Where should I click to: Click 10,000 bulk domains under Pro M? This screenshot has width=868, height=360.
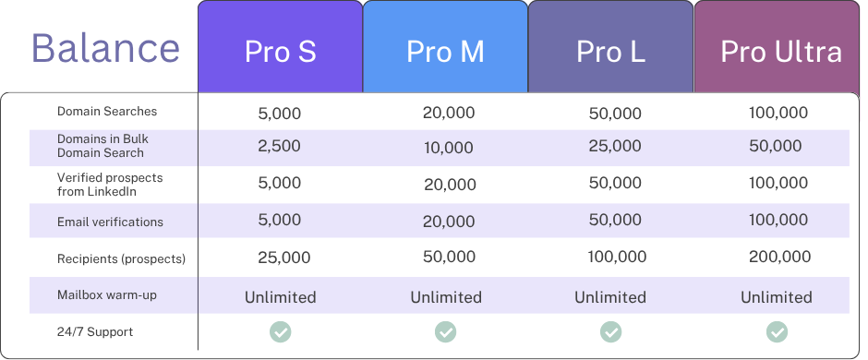tap(449, 148)
